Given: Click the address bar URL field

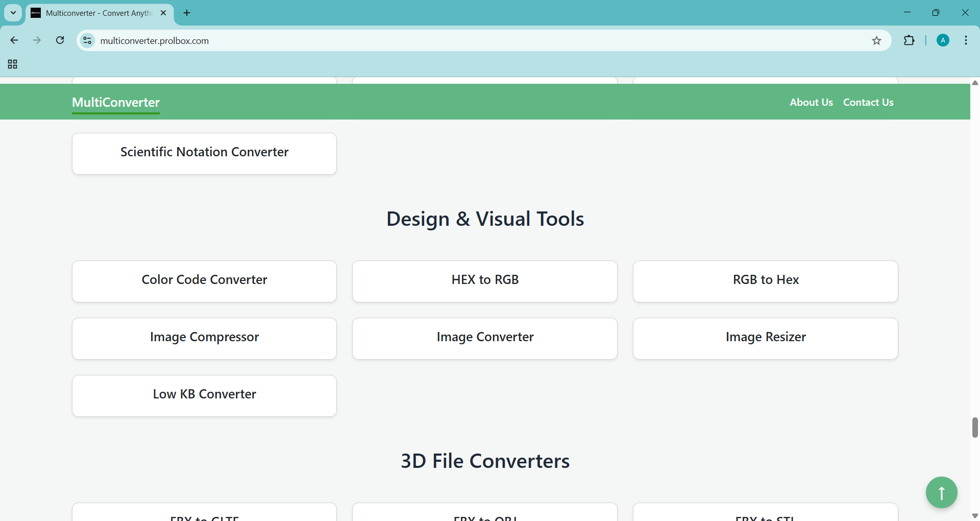Looking at the screenshot, I should pos(459,41).
